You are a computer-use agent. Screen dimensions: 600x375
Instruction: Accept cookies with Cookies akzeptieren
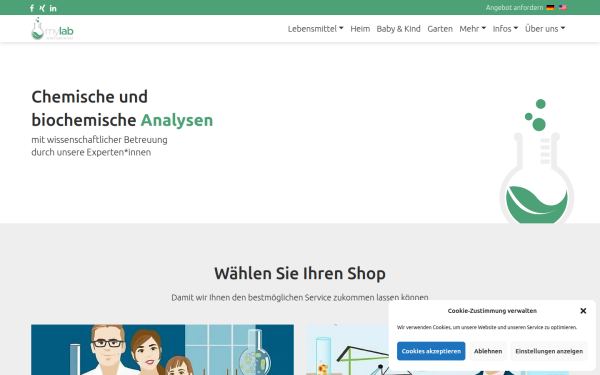pyautogui.click(x=431, y=351)
